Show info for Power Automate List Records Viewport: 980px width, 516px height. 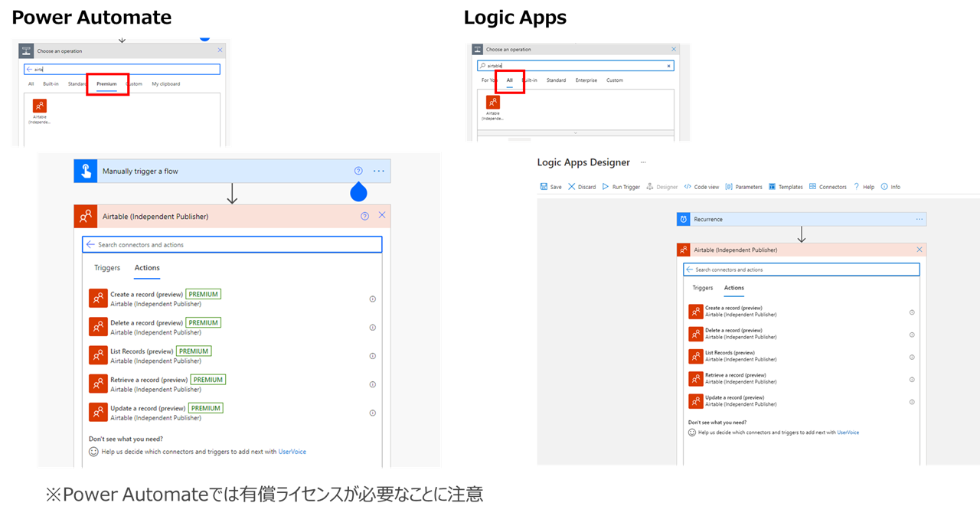(373, 356)
